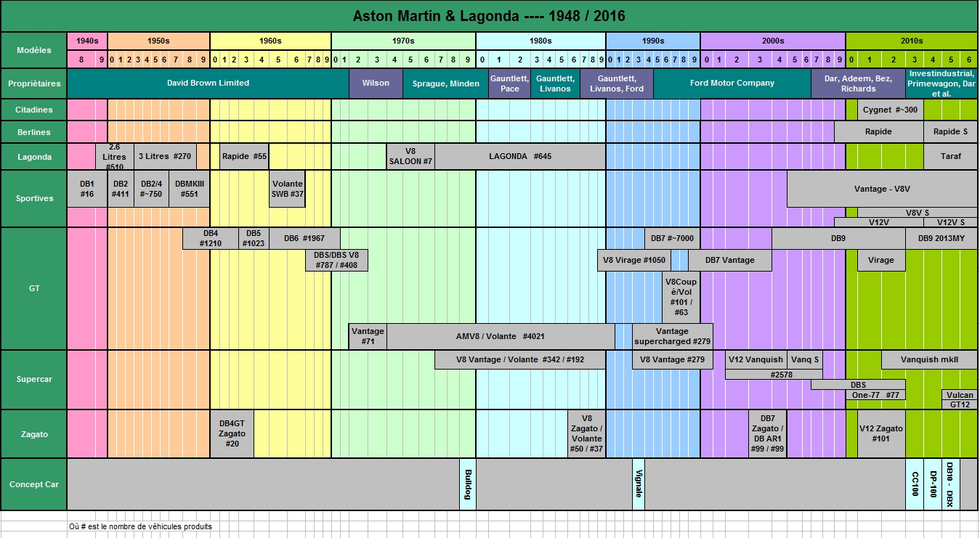Select the '2010s' decade header
Viewport: 980px width, 538px height.
click(x=912, y=41)
